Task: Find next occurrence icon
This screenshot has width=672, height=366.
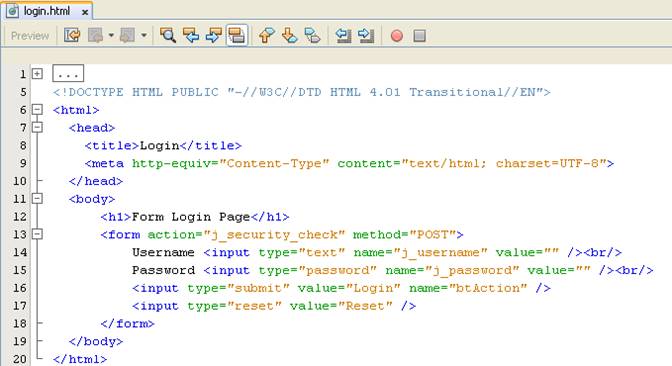Action: point(213,35)
